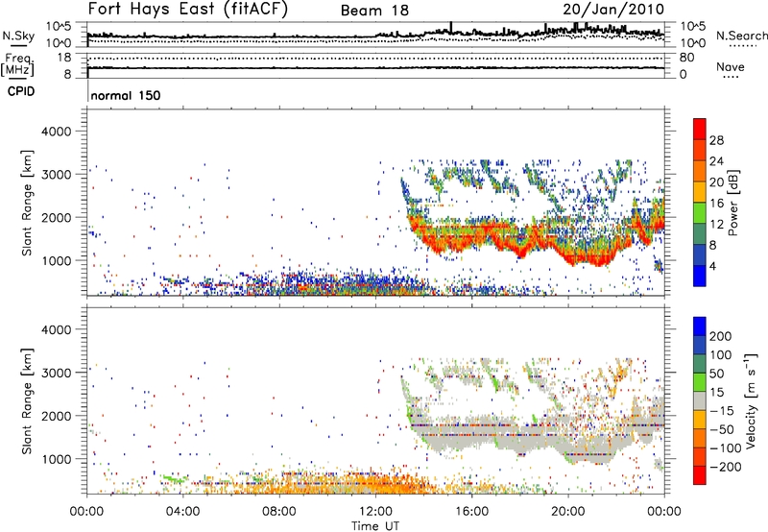Click the 'normal 150' CPID text
This screenshot has width=768, height=532.
click(x=126, y=95)
